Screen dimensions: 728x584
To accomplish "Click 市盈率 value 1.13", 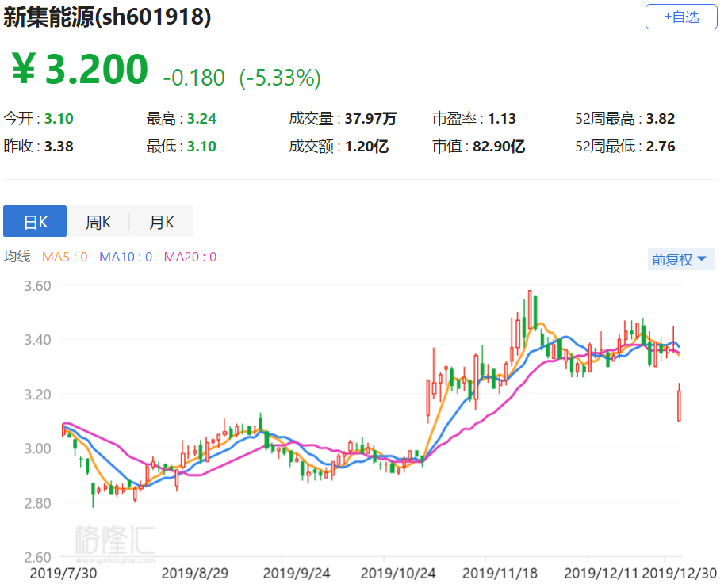I will [x=502, y=118].
